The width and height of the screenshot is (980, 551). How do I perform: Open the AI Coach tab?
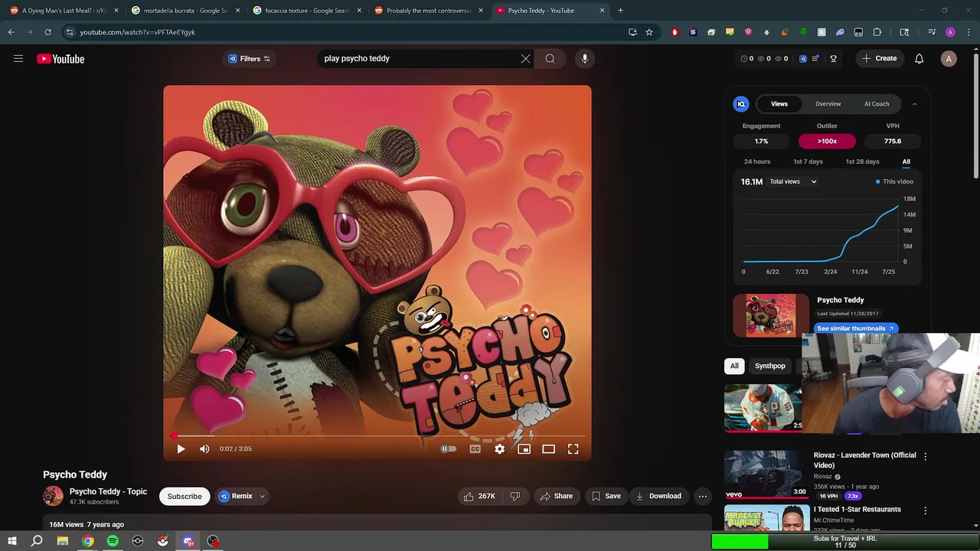877,104
